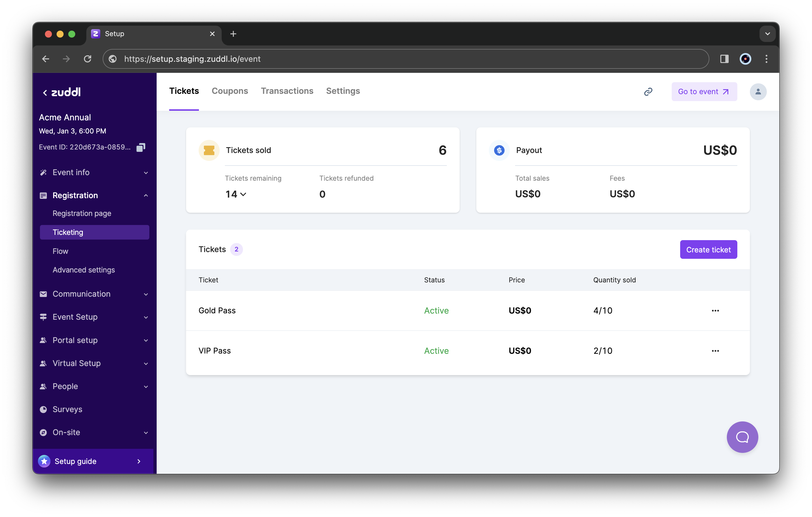The width and height of the screenshot is (812, 517).
Task: Switch to the Coupons tab
Action: click(x=230, y=91)
